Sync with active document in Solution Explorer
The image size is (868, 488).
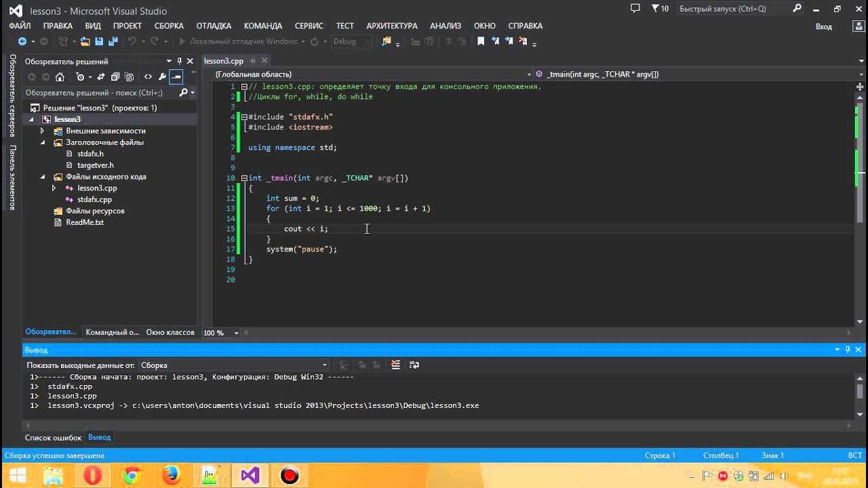(x=100, y=77)
